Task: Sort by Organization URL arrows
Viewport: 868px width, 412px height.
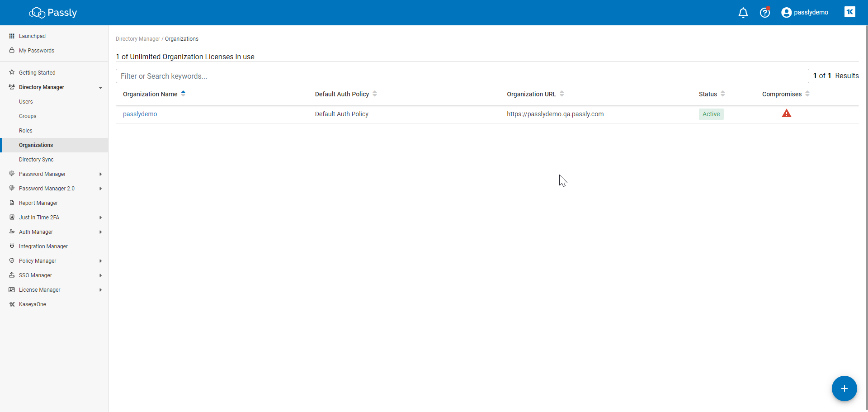Action: pos(562,94)
